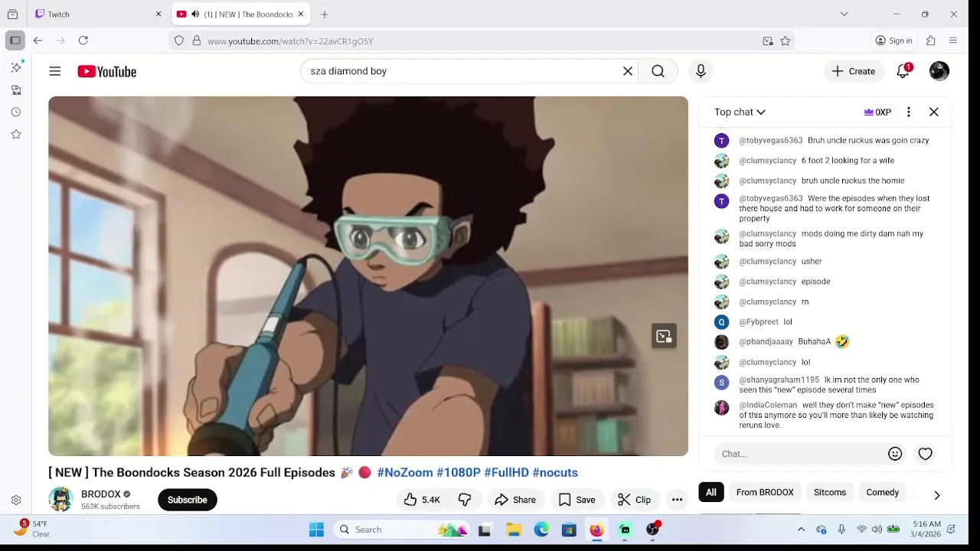
Task: Open Microsoft Edge from taskbar
Action: [x=541, y=530]
